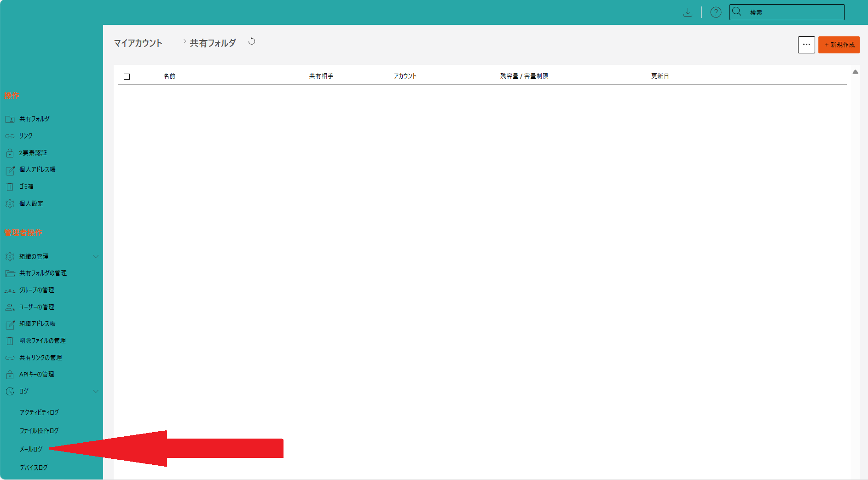The height and width of the screenshot is (480, 868).
Task: Open ファイル操作ログ under ログ
Action: click(39, 431)
